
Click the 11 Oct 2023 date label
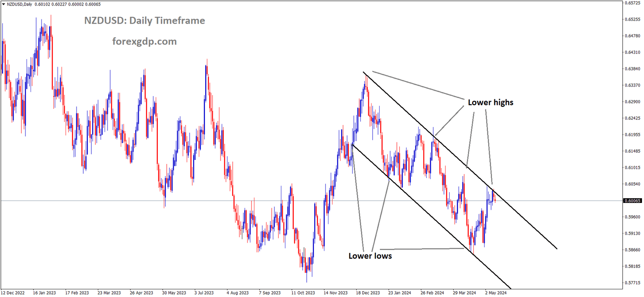(x=303, y=293)
